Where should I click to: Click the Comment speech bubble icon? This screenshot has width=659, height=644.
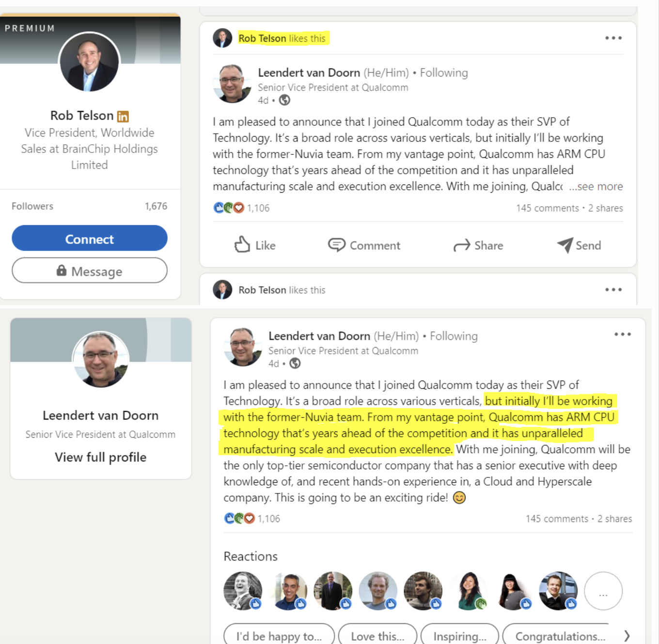336,245
